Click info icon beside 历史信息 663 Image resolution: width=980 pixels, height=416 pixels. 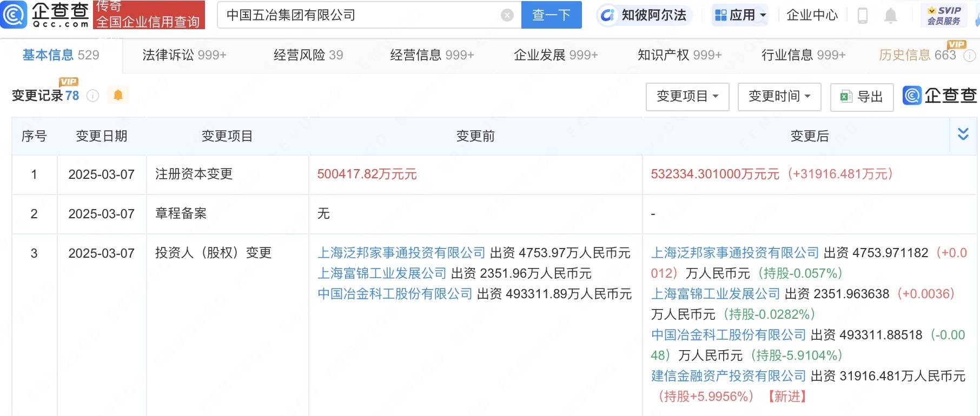pyautogui.click(x=970, y=55)
